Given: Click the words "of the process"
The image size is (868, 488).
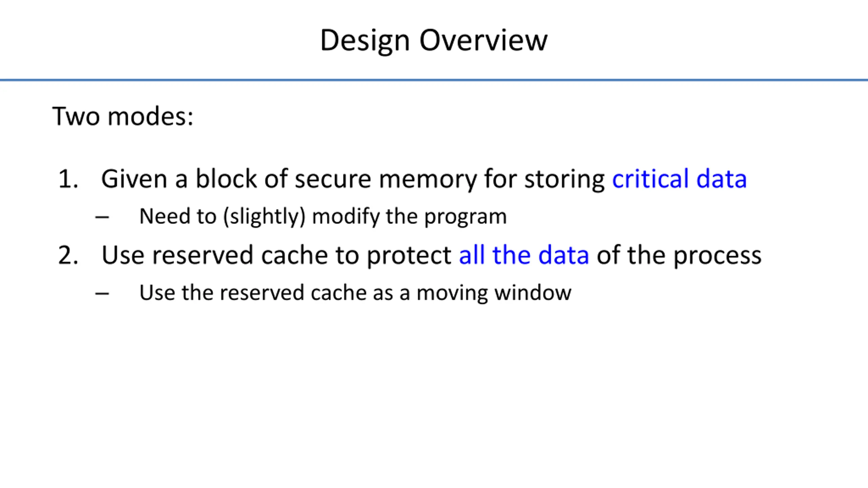Looking at the screenshot, I should 679,255.
